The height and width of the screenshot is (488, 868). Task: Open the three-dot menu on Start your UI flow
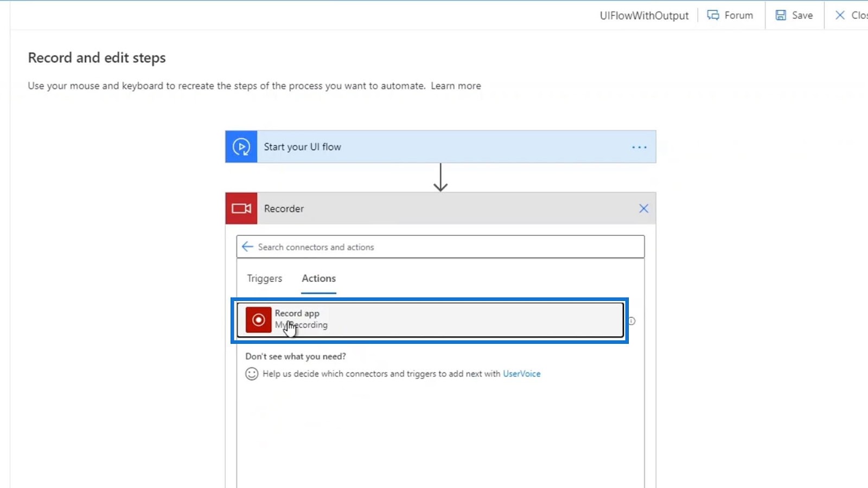point(639,147)
